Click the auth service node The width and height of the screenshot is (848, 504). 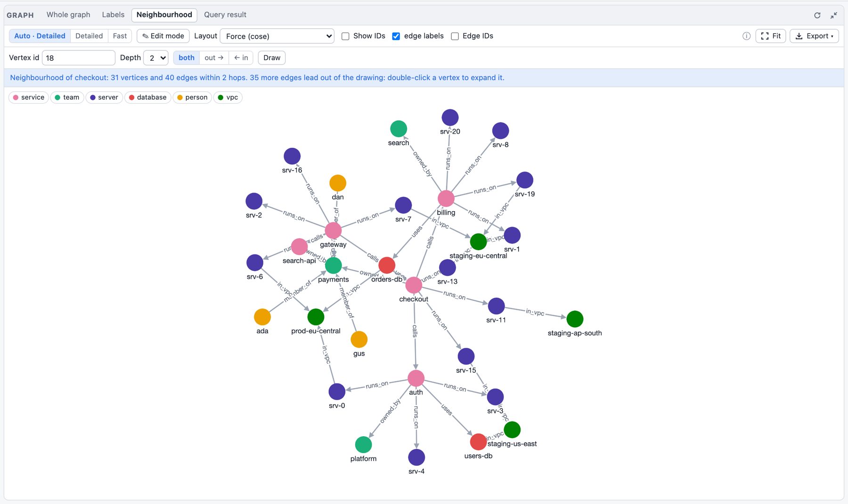tap(416, 378)
